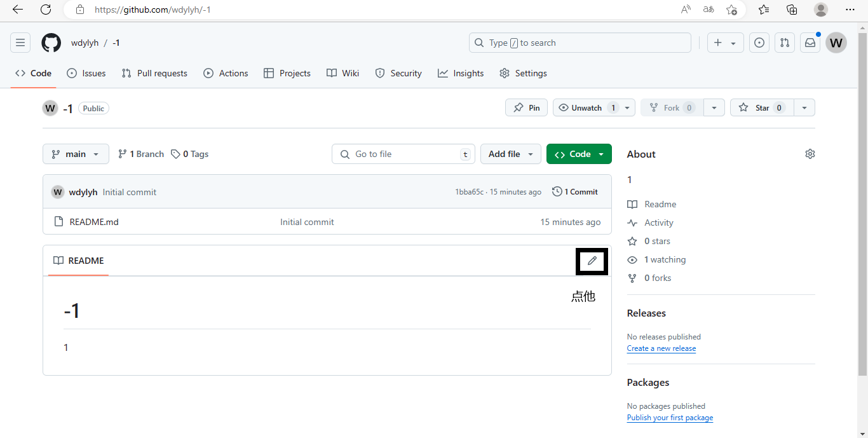
Task: Open the issues icon in header
Action: [x=759, y=43]
